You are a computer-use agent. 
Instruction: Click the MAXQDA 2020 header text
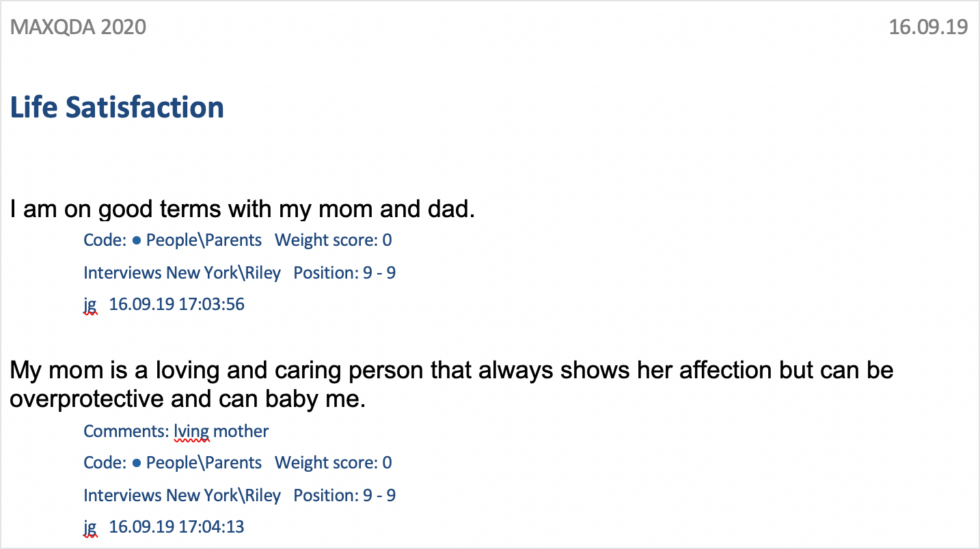(78, 27)
